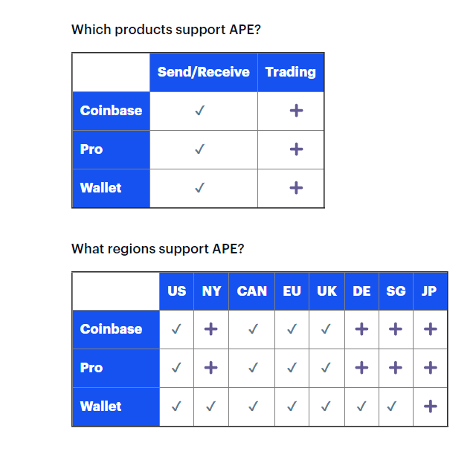Click the Wallet Trading plus icon
Image resolution: width=476 pixels, height=460 pixels.
296,188
